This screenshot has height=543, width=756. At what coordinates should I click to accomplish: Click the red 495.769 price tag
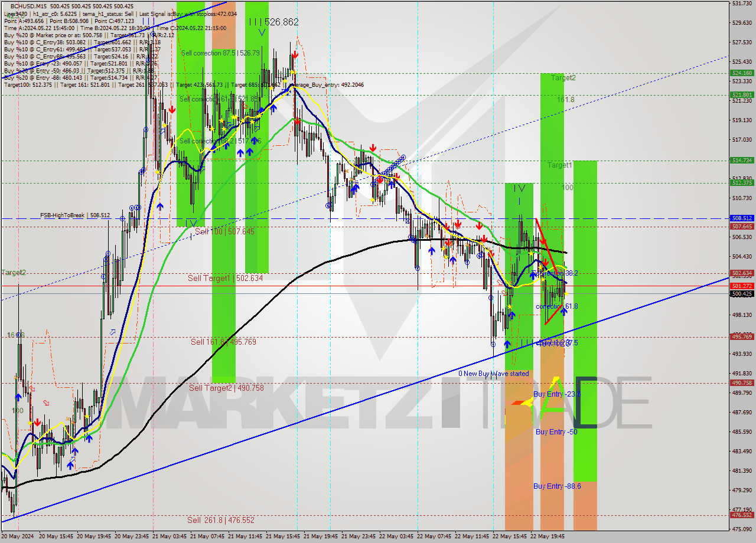tap(742, 336)
